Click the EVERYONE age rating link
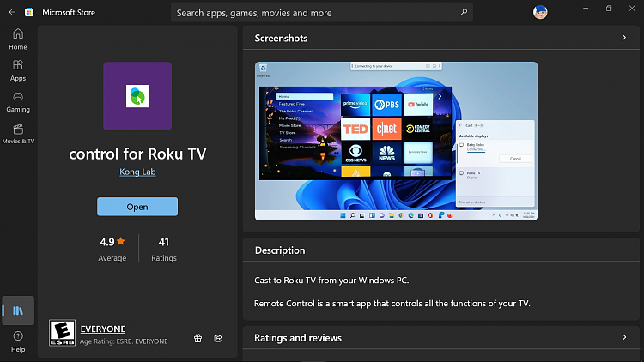 point(102,329)
